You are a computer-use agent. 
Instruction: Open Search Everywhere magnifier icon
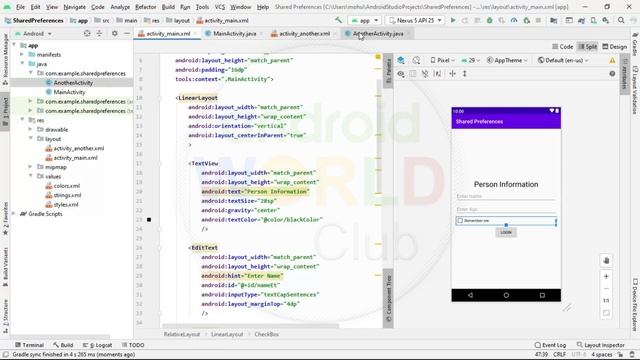click(621, 20)
